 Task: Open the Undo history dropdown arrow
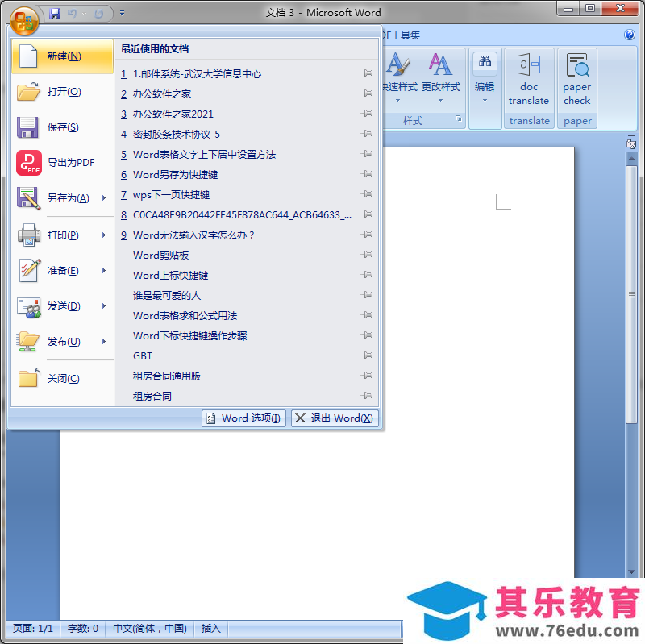point(85,14)
